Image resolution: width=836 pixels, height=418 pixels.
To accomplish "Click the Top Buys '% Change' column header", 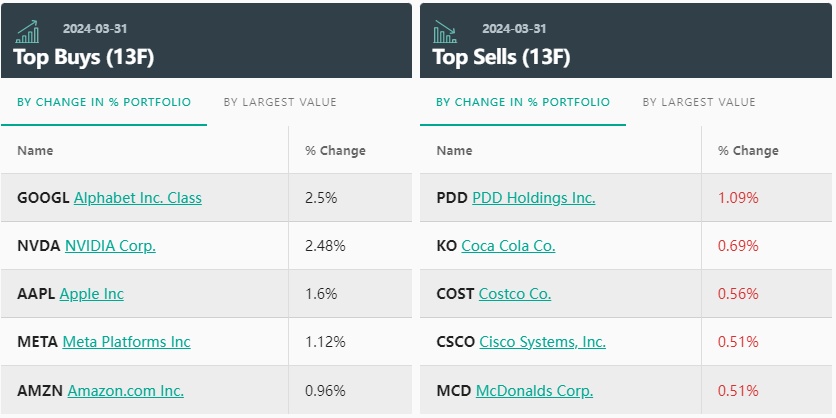I will click(x=335, y=151).
